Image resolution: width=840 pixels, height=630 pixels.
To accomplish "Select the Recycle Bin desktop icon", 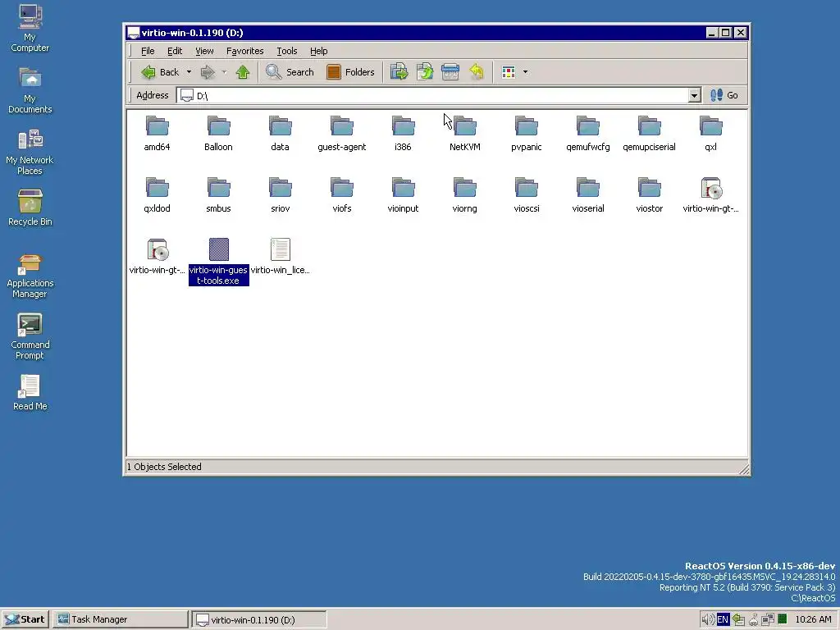I will coord(30,208).
